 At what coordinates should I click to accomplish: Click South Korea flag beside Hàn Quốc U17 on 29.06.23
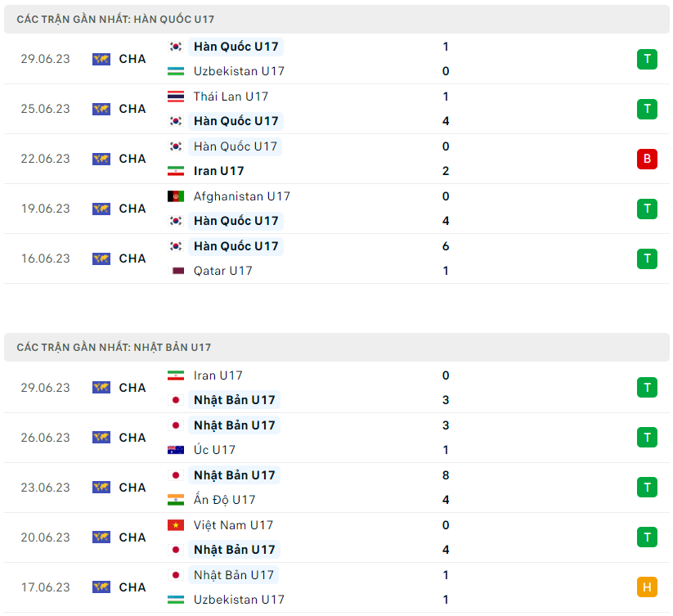[176, 47]
